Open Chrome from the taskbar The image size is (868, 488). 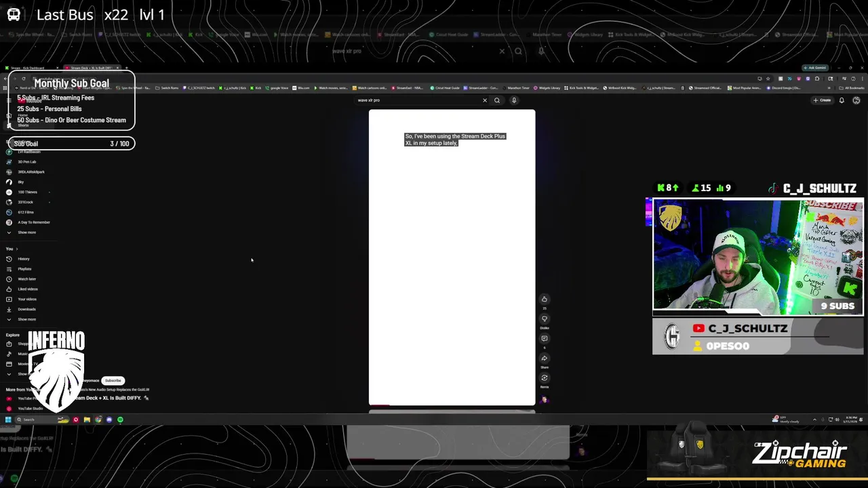98,420
